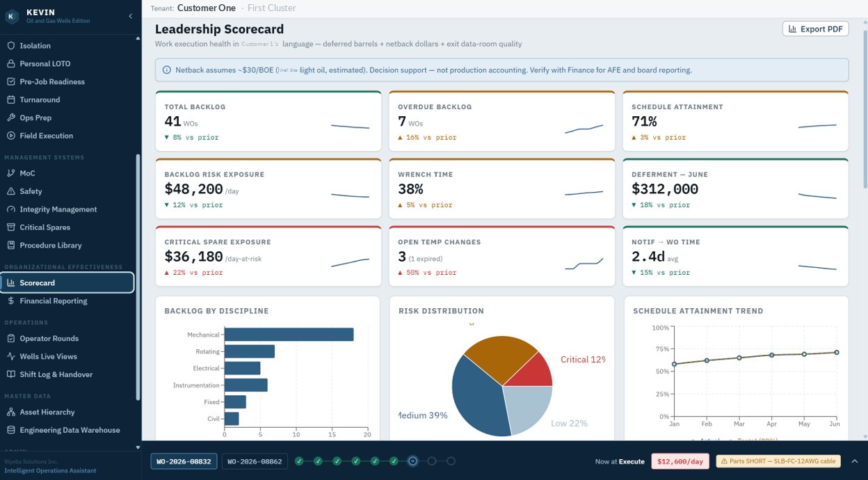
Task: Click the Integrity Management gauge icon
Action: click(x=10, y=209)
